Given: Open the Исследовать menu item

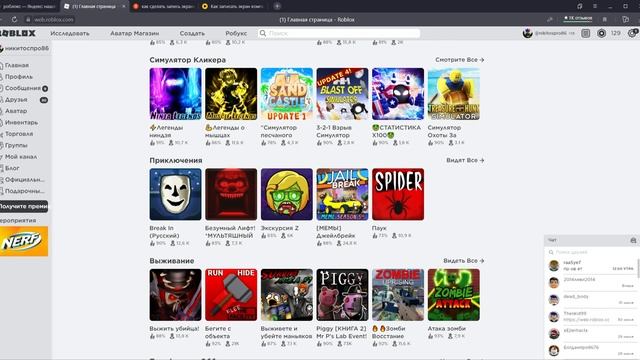Looking at the screenshot, I should pyautogui.click(x=70, y=33).
